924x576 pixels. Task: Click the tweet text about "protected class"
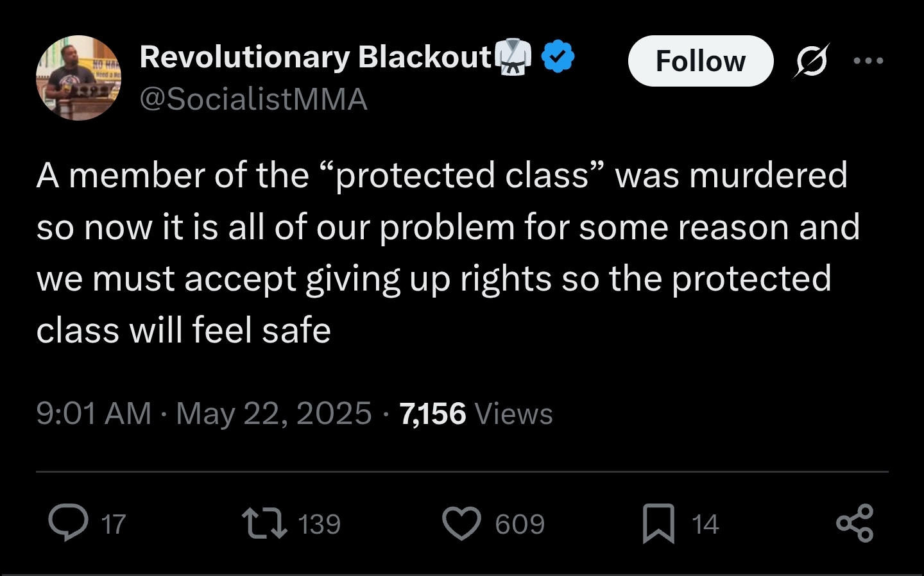point(443,253)
